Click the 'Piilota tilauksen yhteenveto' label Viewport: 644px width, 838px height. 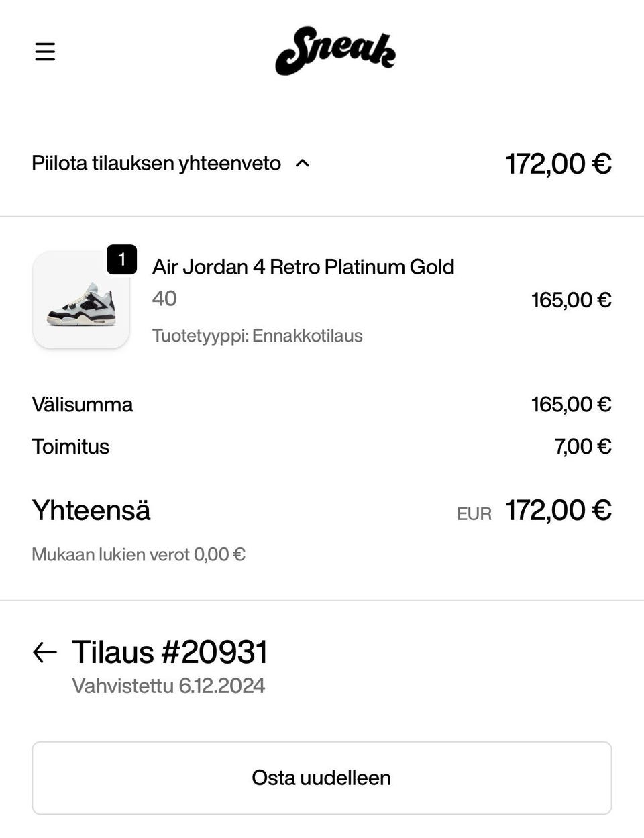click(156, 163)
